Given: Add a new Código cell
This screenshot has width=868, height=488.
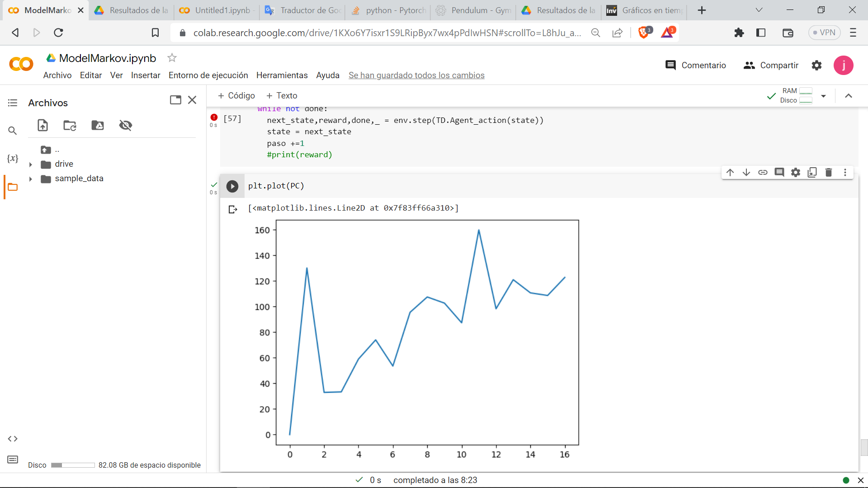Looking at the screenshot, I should (x=236, y=96).
